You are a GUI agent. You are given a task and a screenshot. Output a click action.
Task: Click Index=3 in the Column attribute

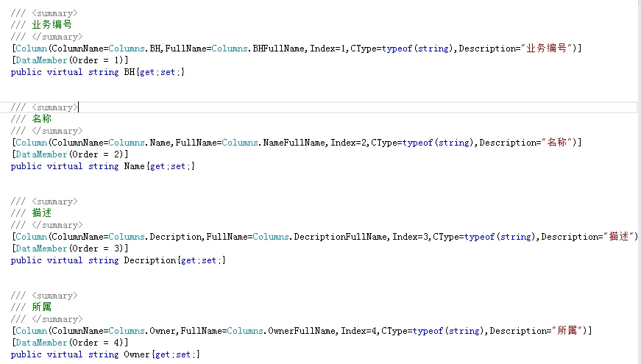411,237
